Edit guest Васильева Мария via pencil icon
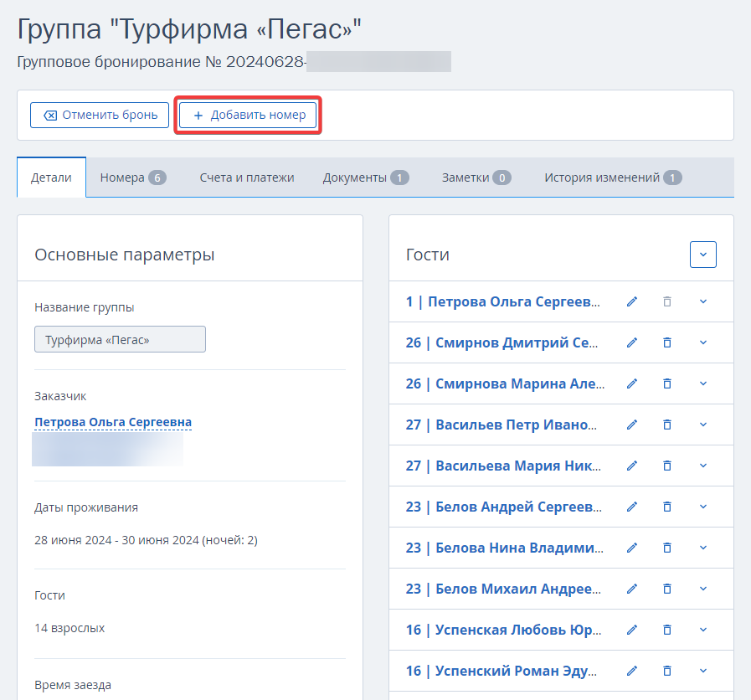The width and height of the screenshot is (751, 700). click(632, 466)
